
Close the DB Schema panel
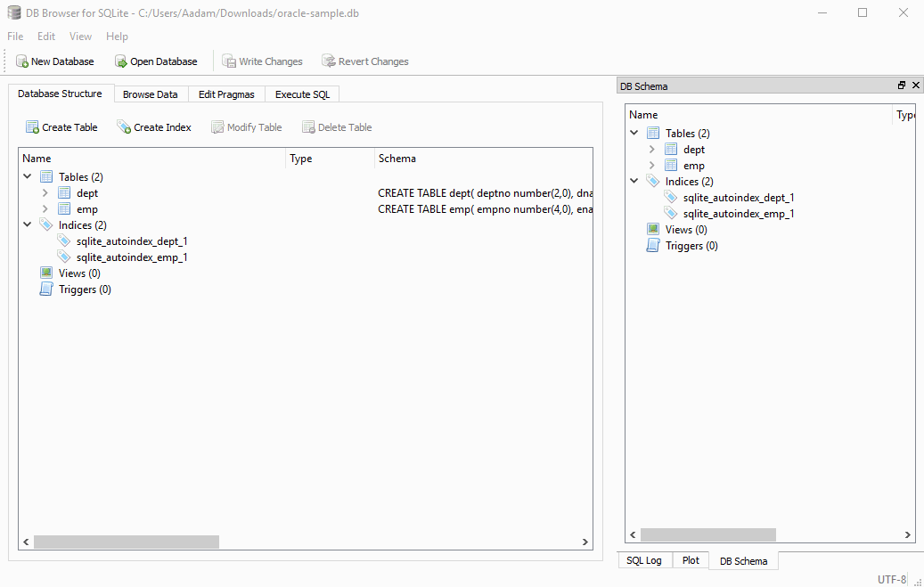916,85
